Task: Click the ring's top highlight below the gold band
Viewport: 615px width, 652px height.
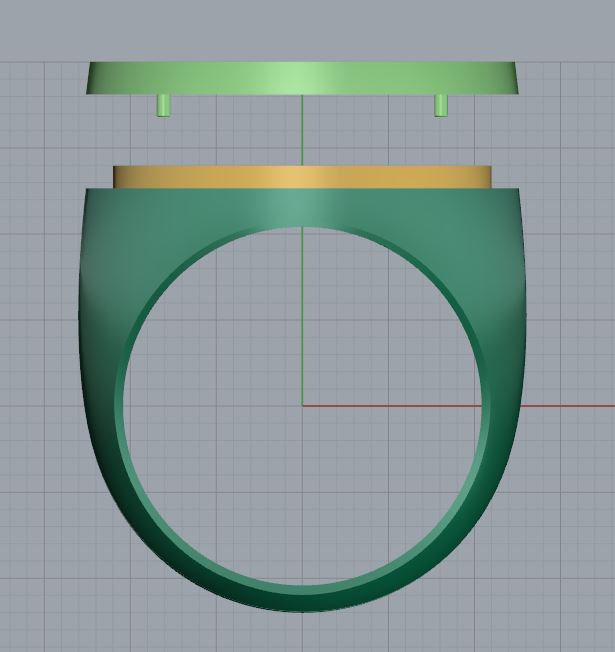Action: 300,207
